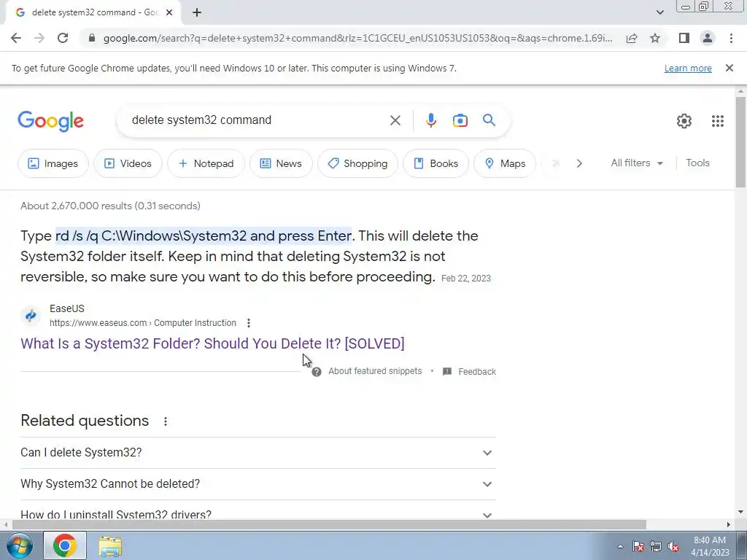Show more filter chips with right chevron
The width and height of the screenshot is (747, 560).
point(578,163)
